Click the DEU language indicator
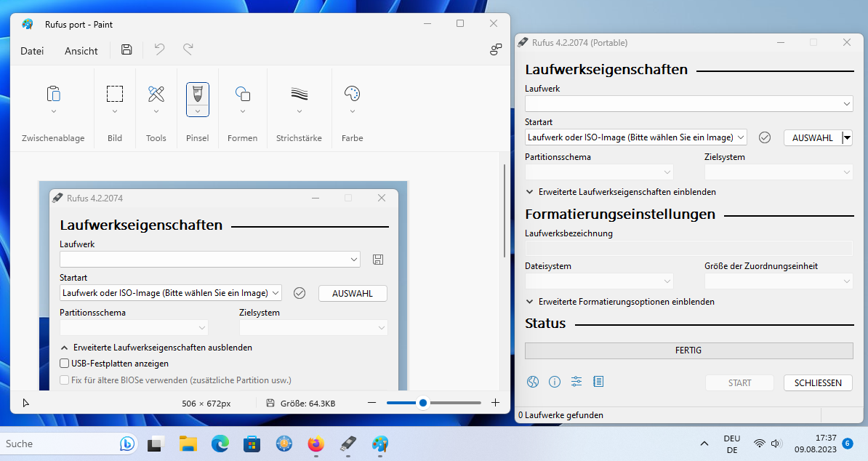 732,444
